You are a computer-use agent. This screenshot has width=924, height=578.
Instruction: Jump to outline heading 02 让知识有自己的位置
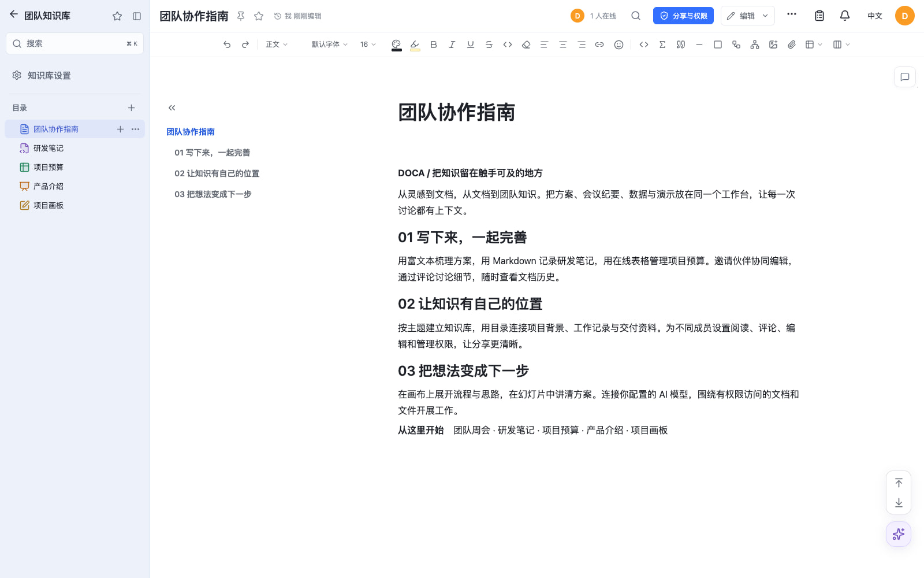coord(217,173)
